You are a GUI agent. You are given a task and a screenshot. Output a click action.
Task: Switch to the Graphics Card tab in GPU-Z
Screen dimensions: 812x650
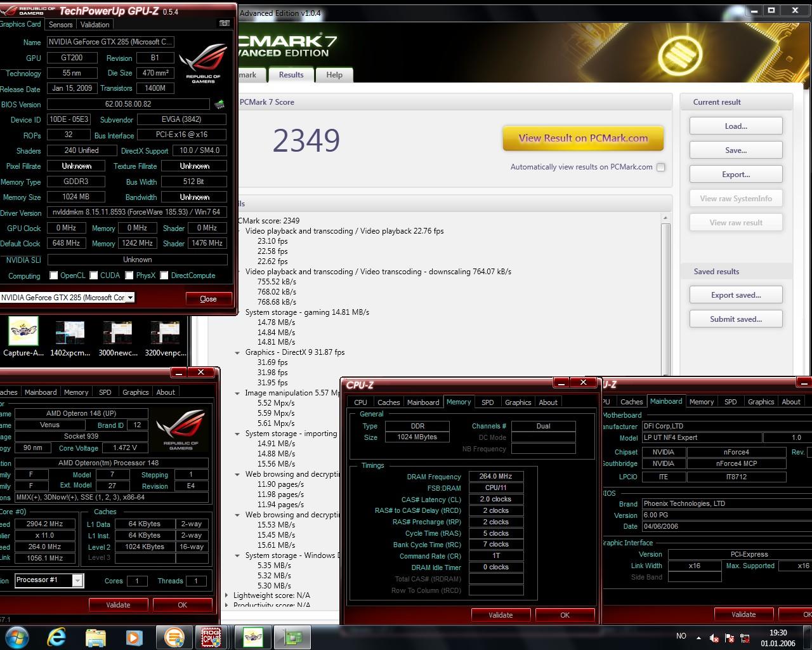pyautogui.click(x=20, y=24)
